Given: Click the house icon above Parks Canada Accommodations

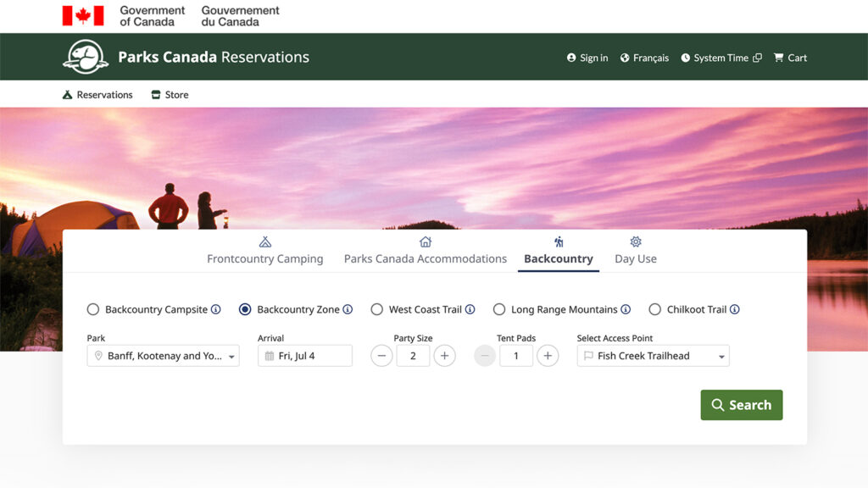Looking at the screenshot, I should click(x=426, y=242).
